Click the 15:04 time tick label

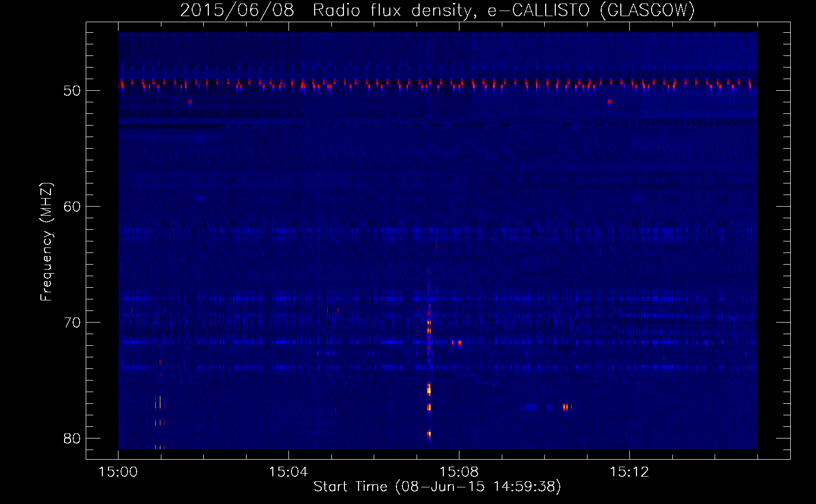click(288, 472)
